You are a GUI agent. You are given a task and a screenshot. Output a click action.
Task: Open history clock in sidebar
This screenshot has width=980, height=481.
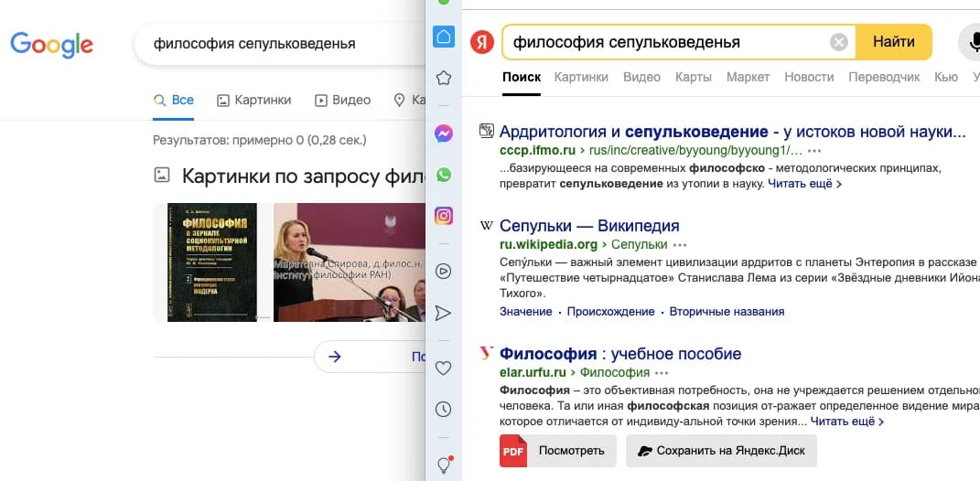coord(443,409)
